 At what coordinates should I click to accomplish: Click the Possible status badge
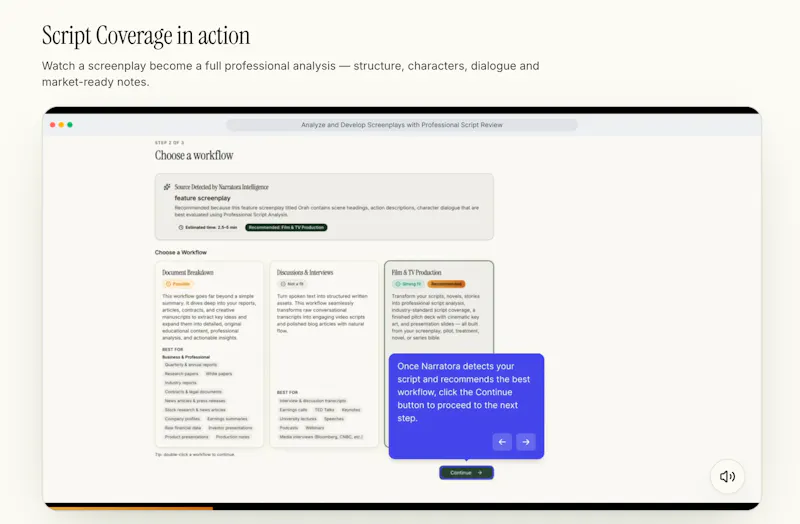178,284
